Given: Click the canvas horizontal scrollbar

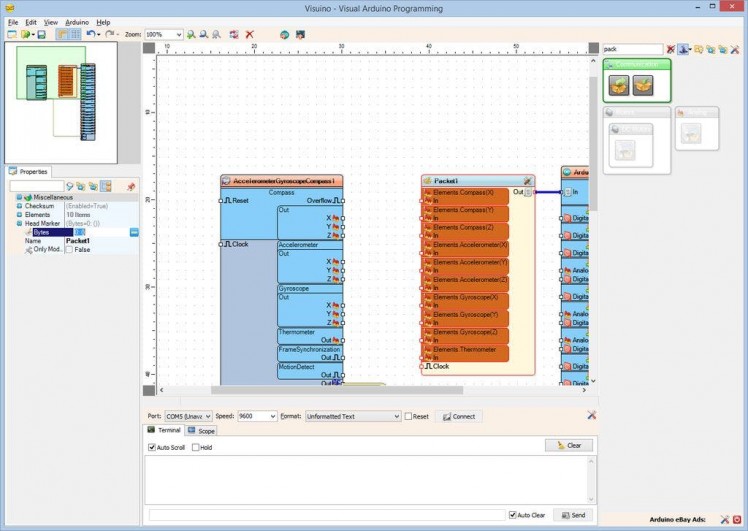Looking at the screenshot, I should point(335,390).
